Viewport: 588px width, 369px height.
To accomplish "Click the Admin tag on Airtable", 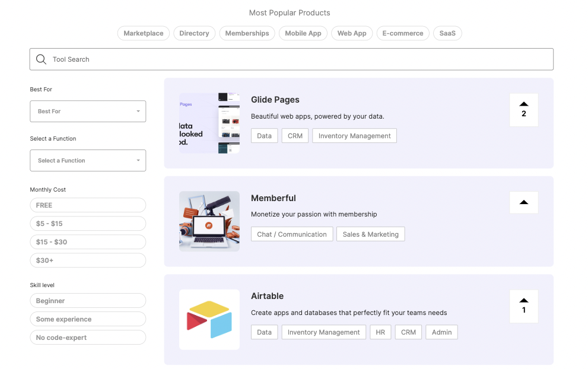I will click(x=442, y=332).
